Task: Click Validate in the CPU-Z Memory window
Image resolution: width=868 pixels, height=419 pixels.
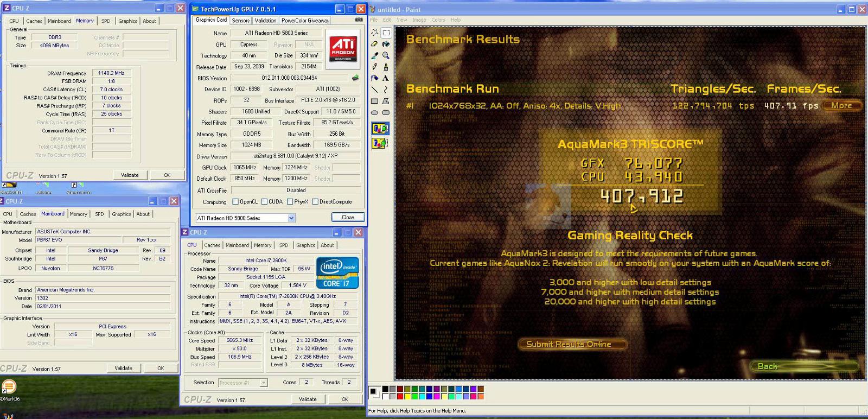Action: point(130,175)
